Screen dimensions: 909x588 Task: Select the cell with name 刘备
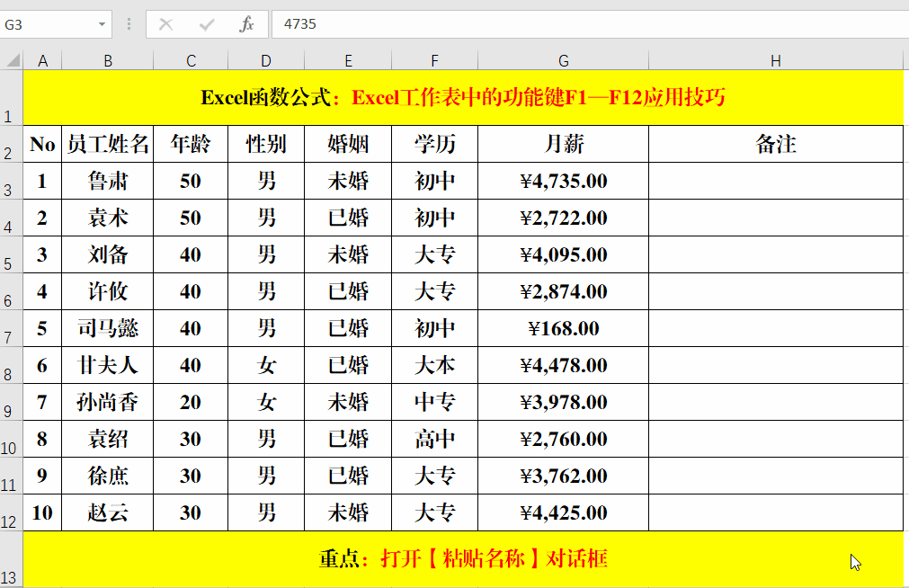108,254
